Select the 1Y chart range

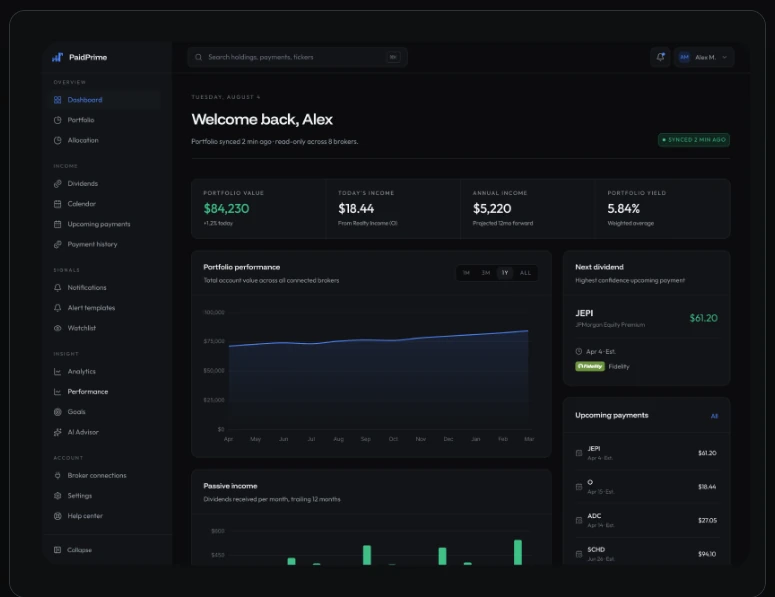click(x=505, y=273)
